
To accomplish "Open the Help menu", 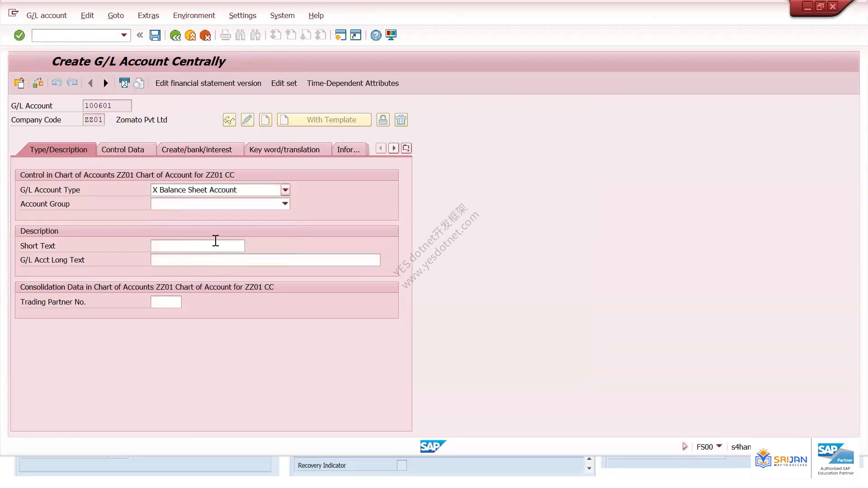I will pyautogui.click(x=316, y=15).
